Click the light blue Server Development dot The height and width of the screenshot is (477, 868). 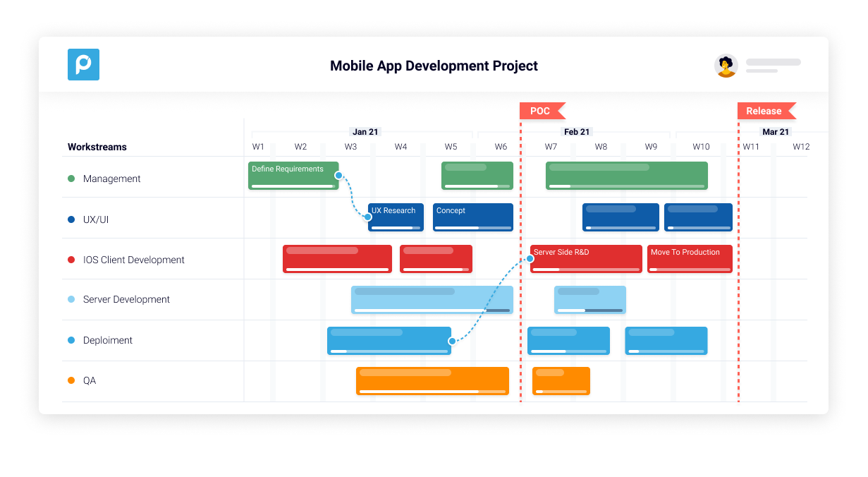(71, 299)
